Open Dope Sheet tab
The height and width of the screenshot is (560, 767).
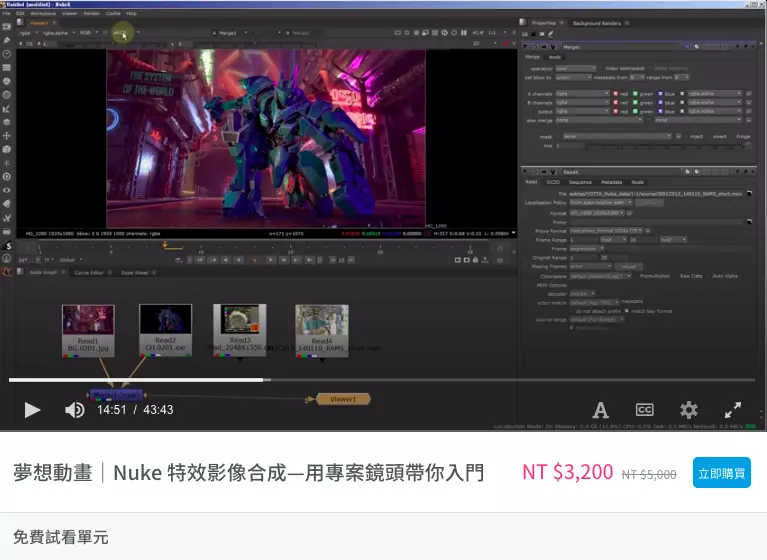[x=135, y=272]
